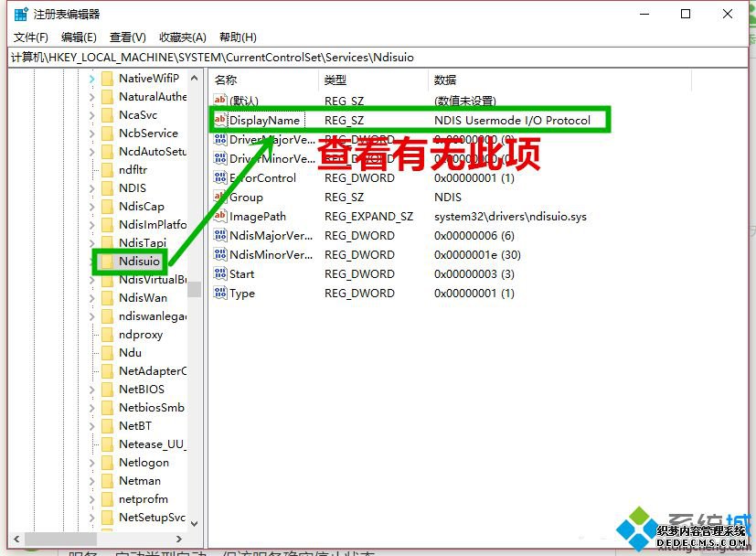Click the tree scroll up arrow
The height and width of the screenshot is (556, 756).
(x=195, y=78)
